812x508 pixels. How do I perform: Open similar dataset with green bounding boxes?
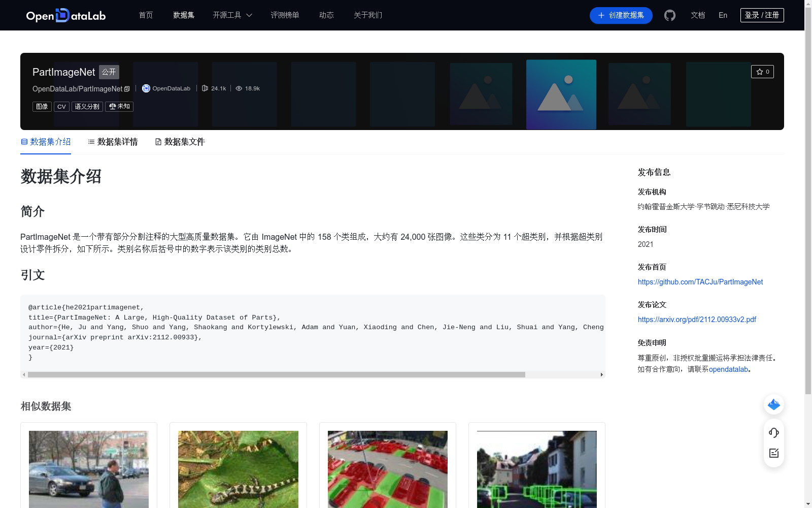coord(537,469)
